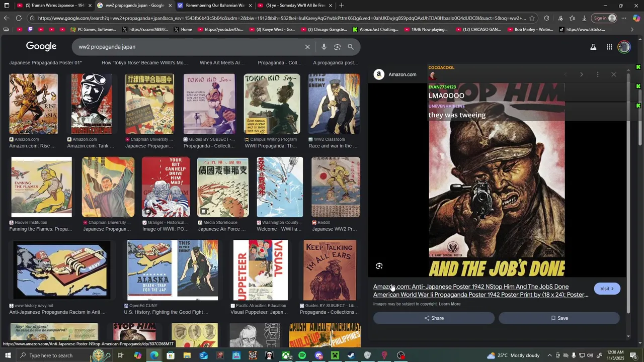Viewport: 644px width, 362px height.
Task: Go to next image in preview panel
Action: pos(582,74)
